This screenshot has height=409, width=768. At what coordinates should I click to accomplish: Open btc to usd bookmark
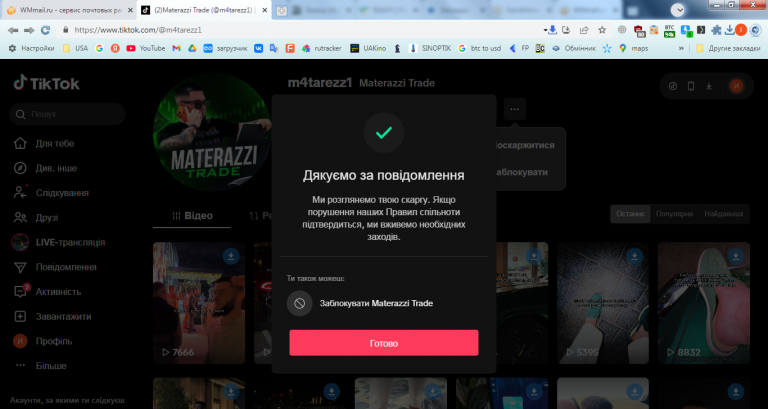pos(480,48)
